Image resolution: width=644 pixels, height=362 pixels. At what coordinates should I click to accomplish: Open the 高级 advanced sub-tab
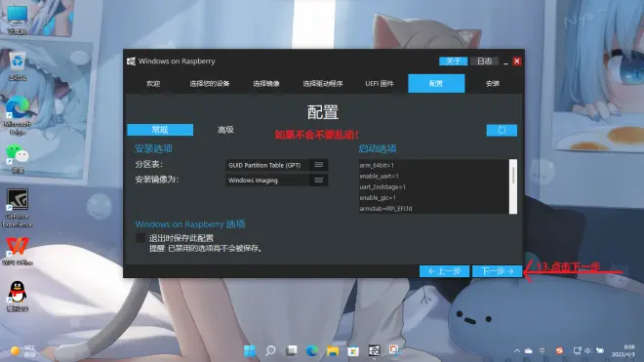(225, 130)
